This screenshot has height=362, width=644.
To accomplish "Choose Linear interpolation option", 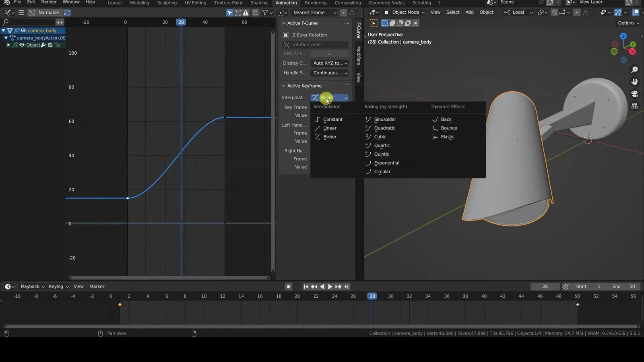I will [329, 128].
